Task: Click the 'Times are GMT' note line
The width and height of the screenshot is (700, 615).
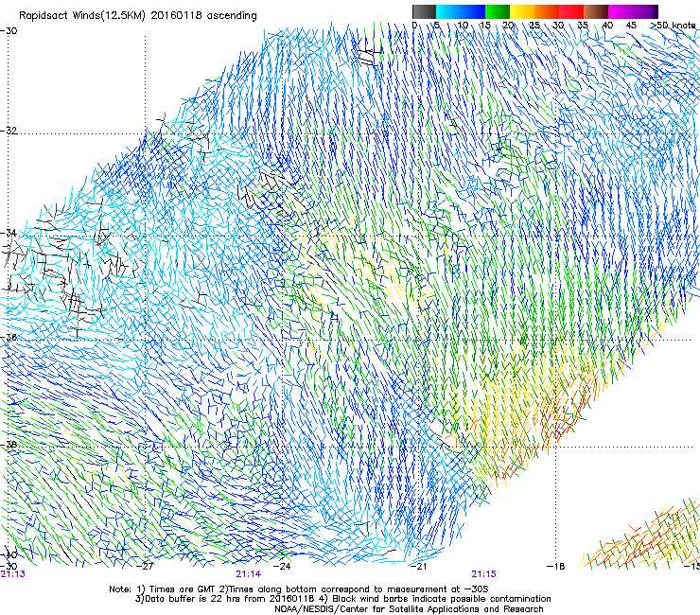Action: coord(299,589)
